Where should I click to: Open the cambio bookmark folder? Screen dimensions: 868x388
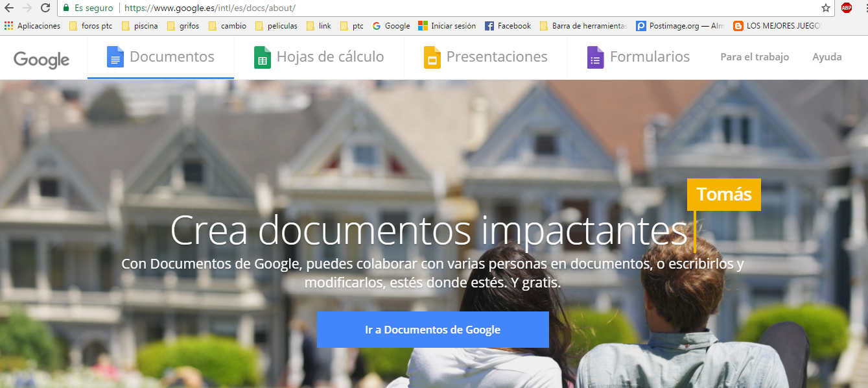227,26
